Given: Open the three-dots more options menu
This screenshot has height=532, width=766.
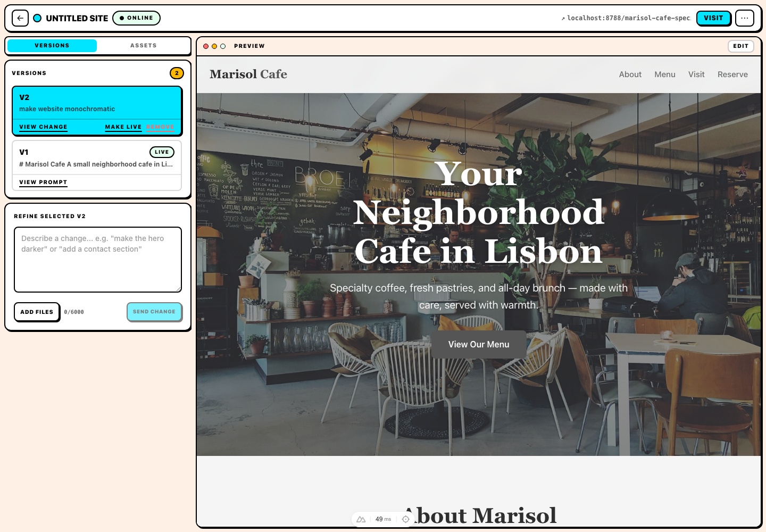Looking at the screenshot, I should point(745,18).
